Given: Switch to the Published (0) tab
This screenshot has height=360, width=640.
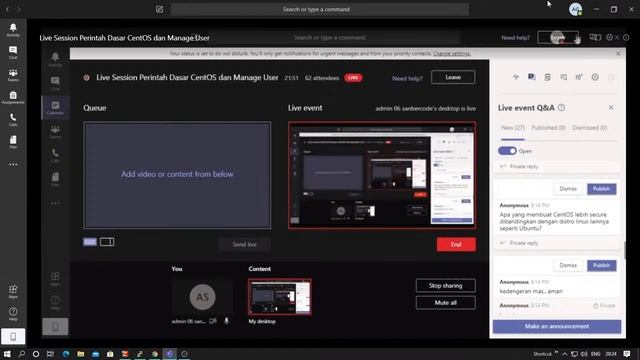Looking at the screenshot, I should 548,128.
